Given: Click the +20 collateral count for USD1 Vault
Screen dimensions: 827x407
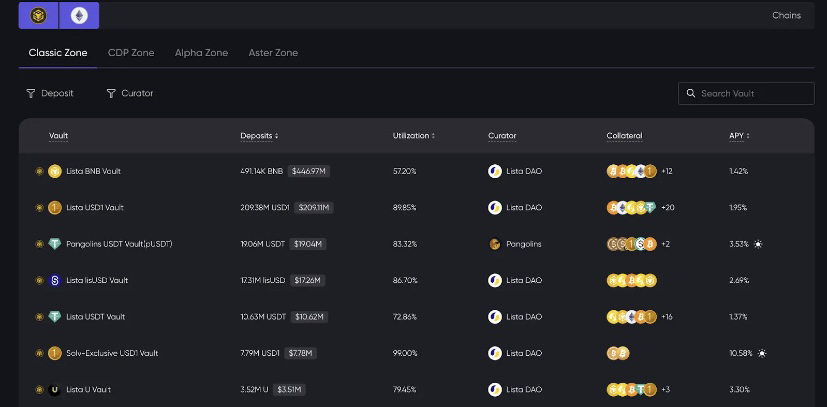Looking at the screenshot, I should pyautogui.click(x=667, y=208).
